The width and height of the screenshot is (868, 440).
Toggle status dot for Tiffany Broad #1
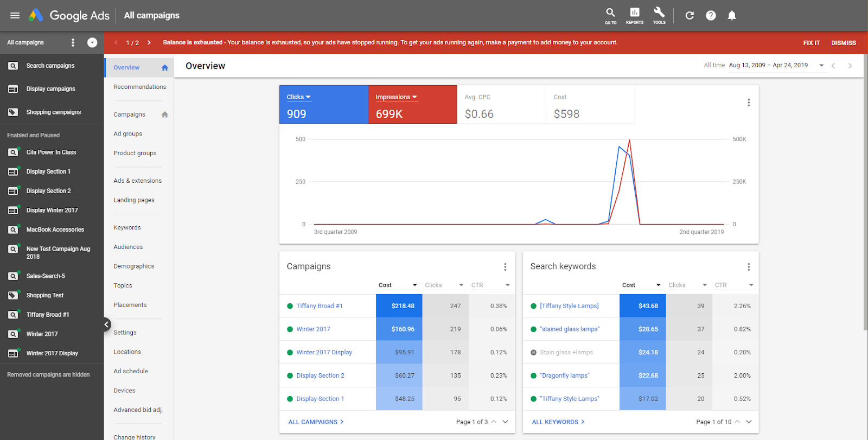point(290,306)
